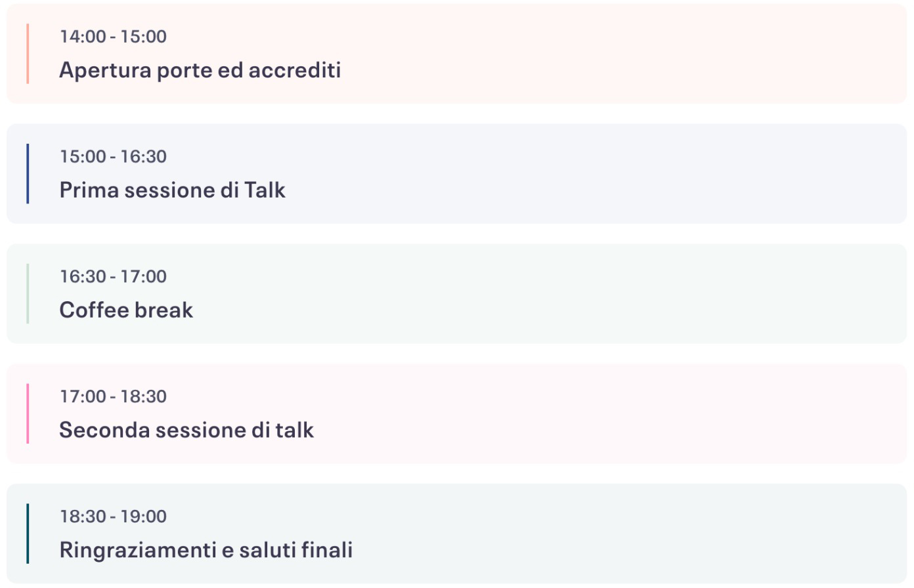
Task: Select the 16:30 - 17:00 time label
Action: [x=113, y=277]
